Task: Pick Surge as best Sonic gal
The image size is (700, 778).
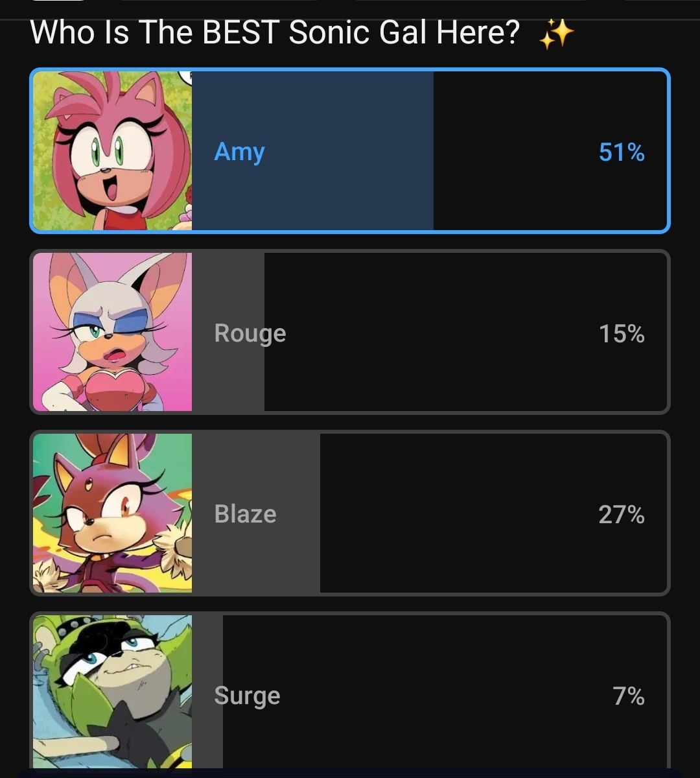Action: [350, 691]
